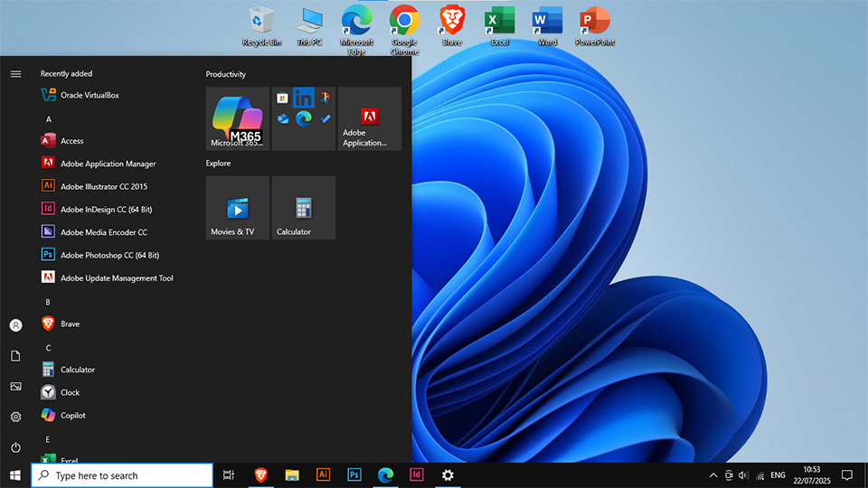Open Documents from Start sidebar
Screen dimensions: 868x488
[15, 356]
